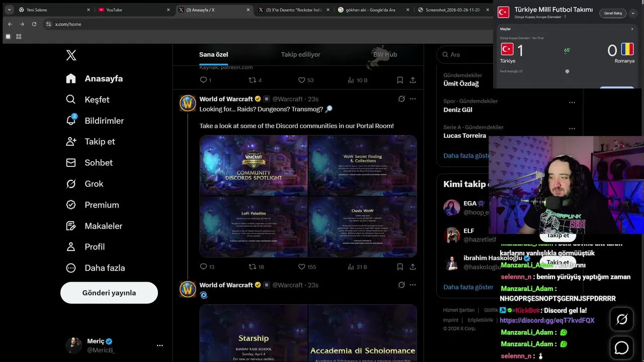Open the Lucas Torreira trending topic
The image size is (644, 362).
(464, 135)
